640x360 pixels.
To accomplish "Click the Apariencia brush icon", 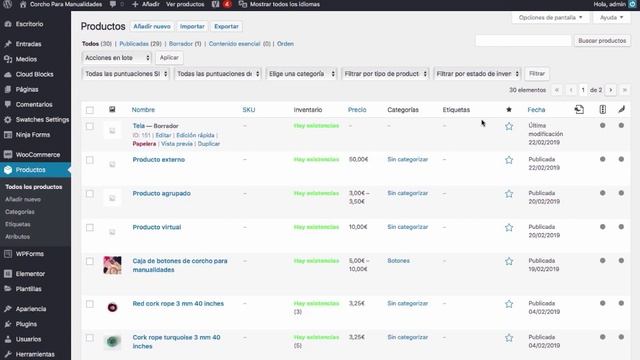I will 8,309.
